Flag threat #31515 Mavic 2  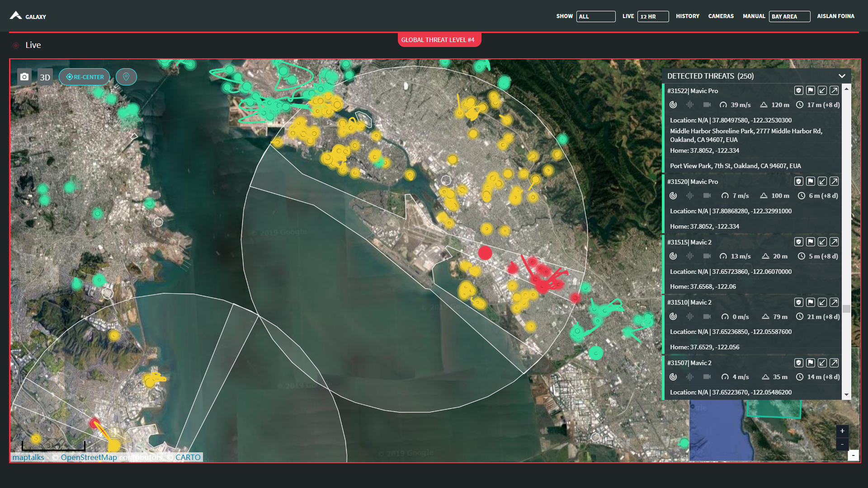tap(811, 242)
